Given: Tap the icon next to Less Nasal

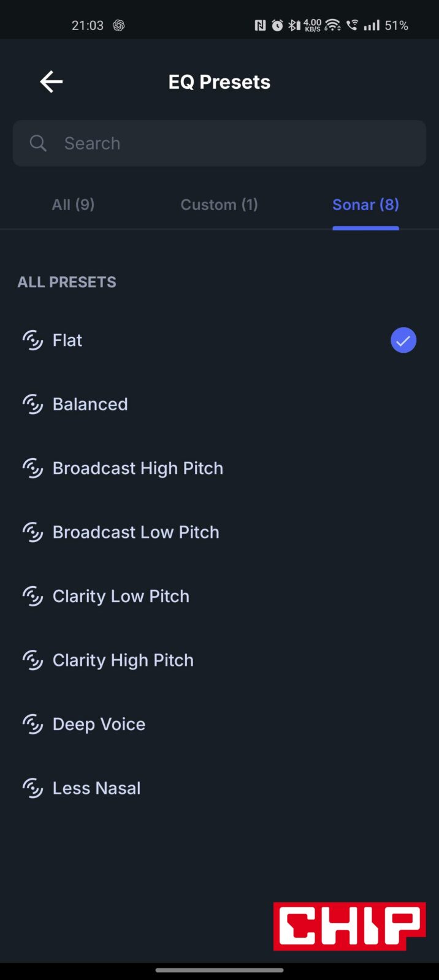Looking at the screenshot, I should coord(33,788).
